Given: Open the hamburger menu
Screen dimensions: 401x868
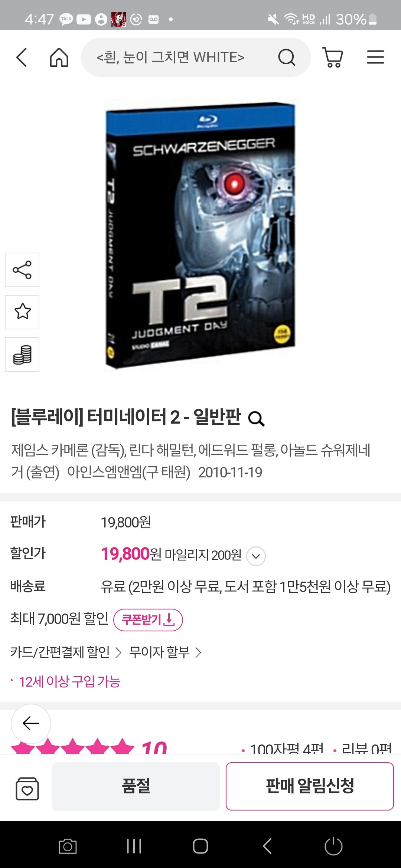Looking at the screenshot, I should click(x=375, y=57).
